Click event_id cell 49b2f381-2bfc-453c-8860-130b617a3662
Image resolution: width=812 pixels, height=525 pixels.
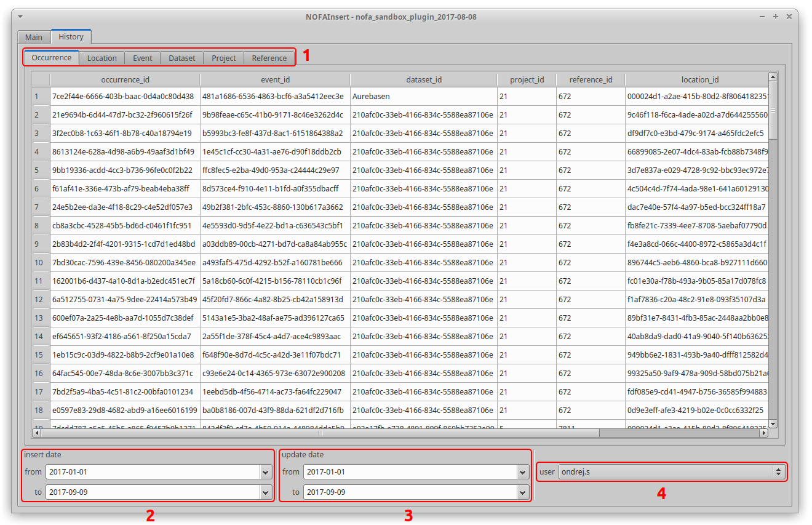tap(276, 207)
